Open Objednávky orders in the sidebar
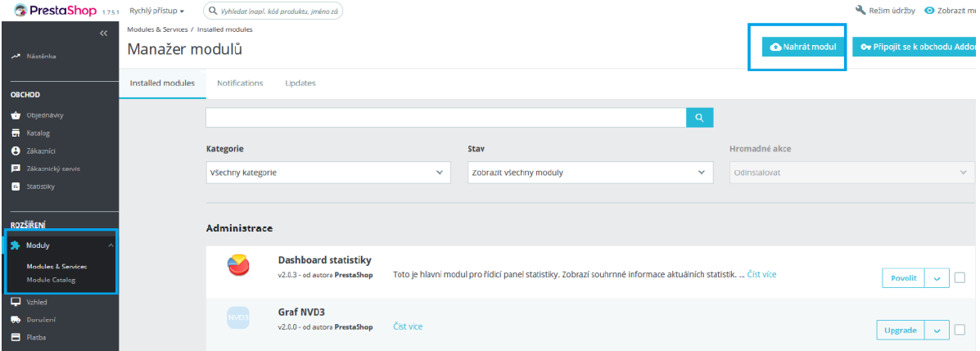980x351 pixels. (44, 115)
